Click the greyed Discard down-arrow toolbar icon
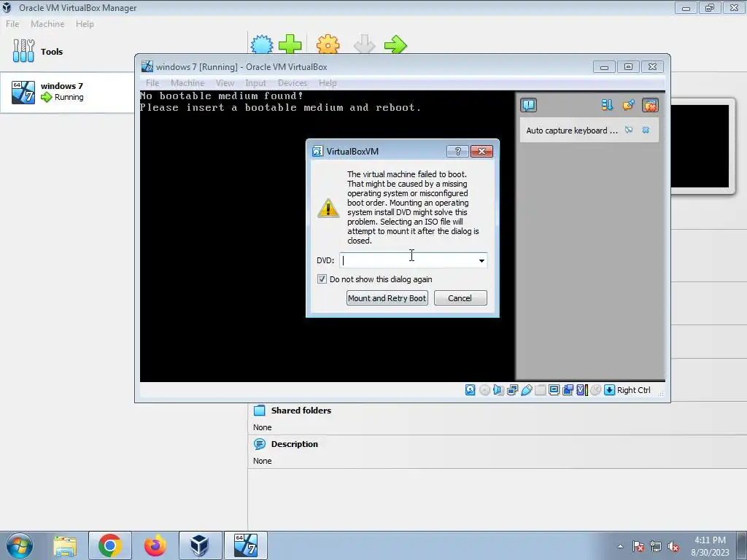The height and width of the screenshot is (560, 747). [365, 44]
